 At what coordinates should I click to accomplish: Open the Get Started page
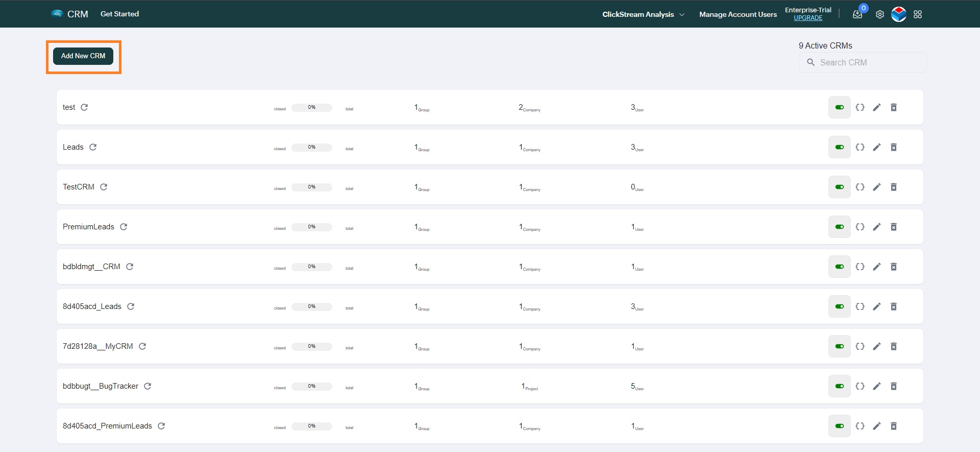click(119, 14)
